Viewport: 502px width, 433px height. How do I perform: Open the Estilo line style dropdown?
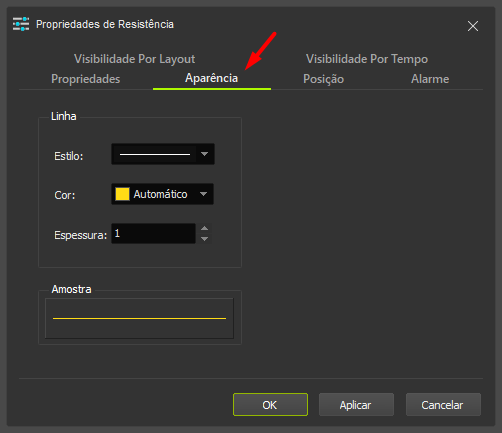pyautogui.click(x=163, y=154)
